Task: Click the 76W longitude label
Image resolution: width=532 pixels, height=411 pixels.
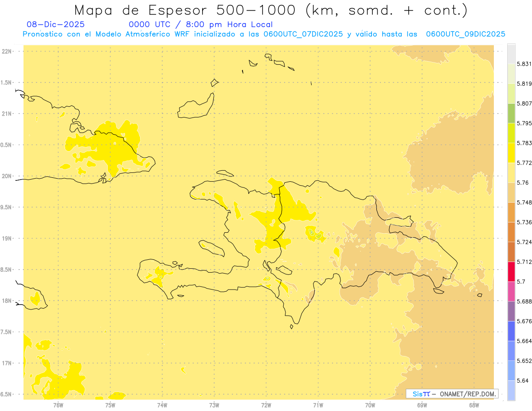Action: (x=58, y=405)
